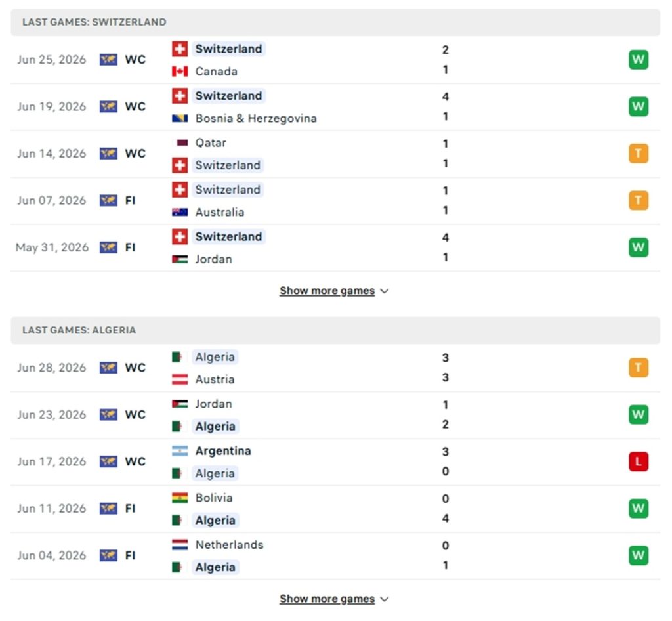Click the Canada flag icon
The width and height of the screenshot is (672, 621).
[x=180, y=71]
